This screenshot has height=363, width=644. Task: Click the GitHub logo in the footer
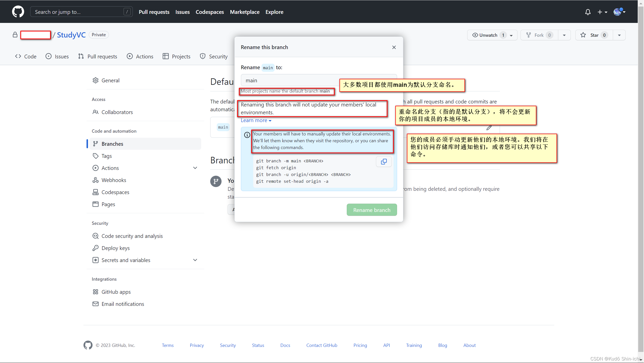88,345
